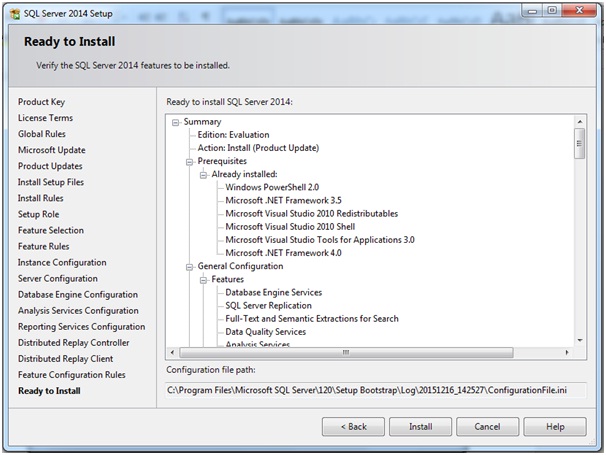Select Already installed: tree label
Viewport: 606px width, 455px height.
[x=244, y=174]
